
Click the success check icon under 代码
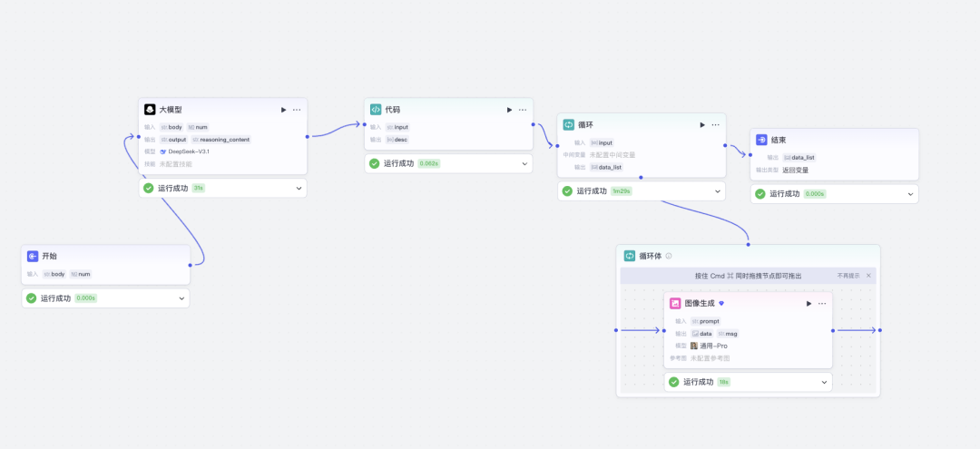coord(375,163)
